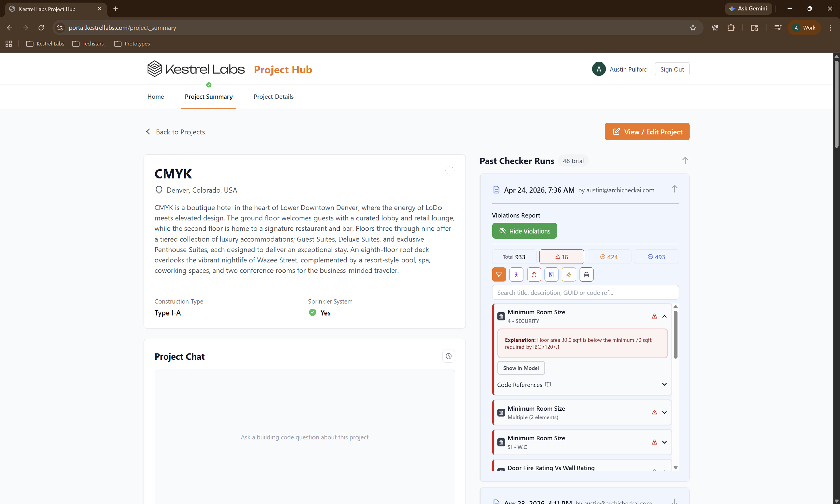840x504 pixels.
Task: Toggle the 424 status filter
Action: click(609, 257)
